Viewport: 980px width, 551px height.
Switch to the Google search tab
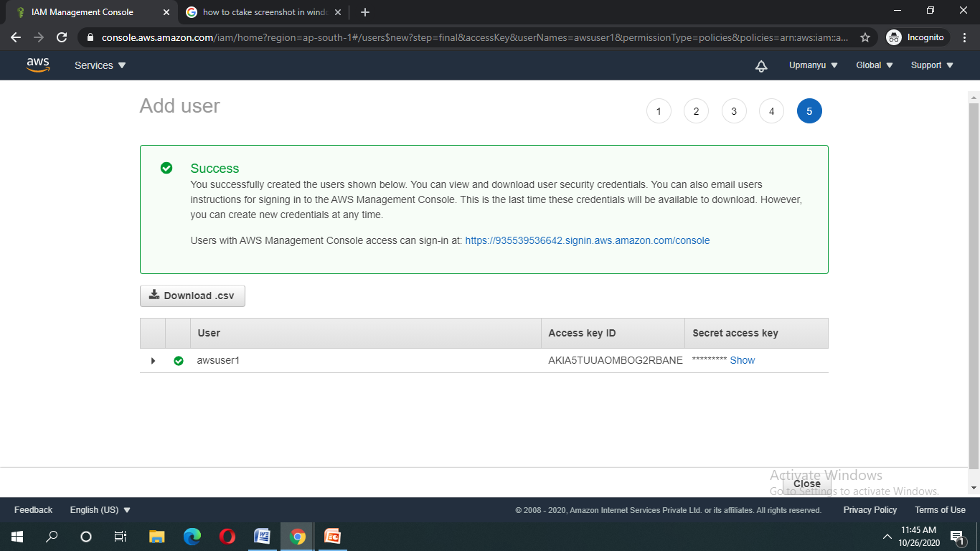tap(264, 12)
